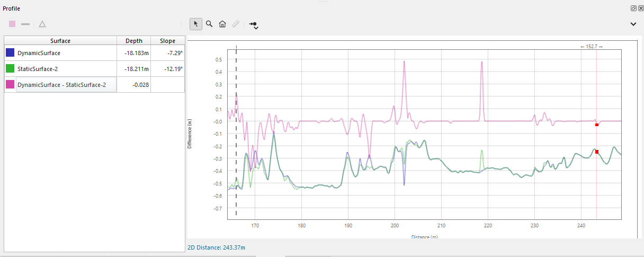Click the pink color square in toolbar
644x257 pixels.
point(12,24)
